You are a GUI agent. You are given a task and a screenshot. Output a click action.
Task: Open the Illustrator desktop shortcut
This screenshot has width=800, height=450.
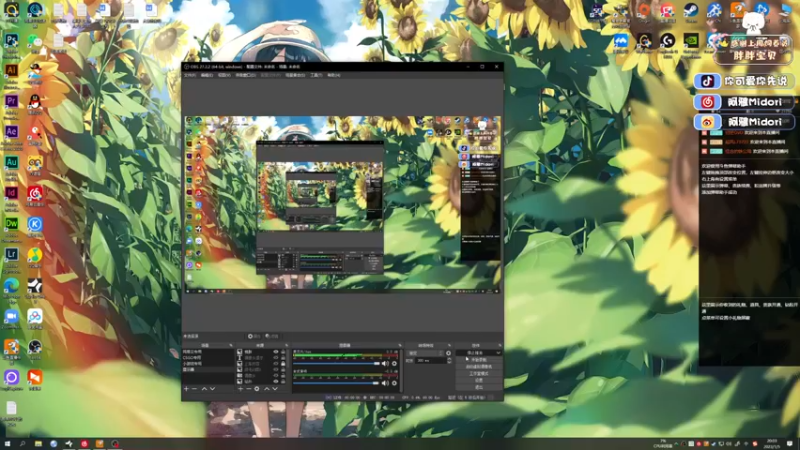[11, 71]
